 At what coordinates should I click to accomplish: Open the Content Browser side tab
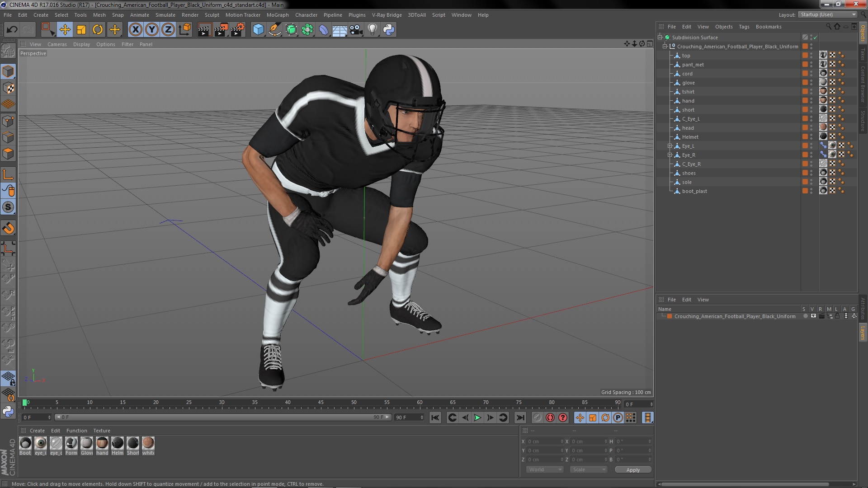pyautogui.click(x=863, y=84)
